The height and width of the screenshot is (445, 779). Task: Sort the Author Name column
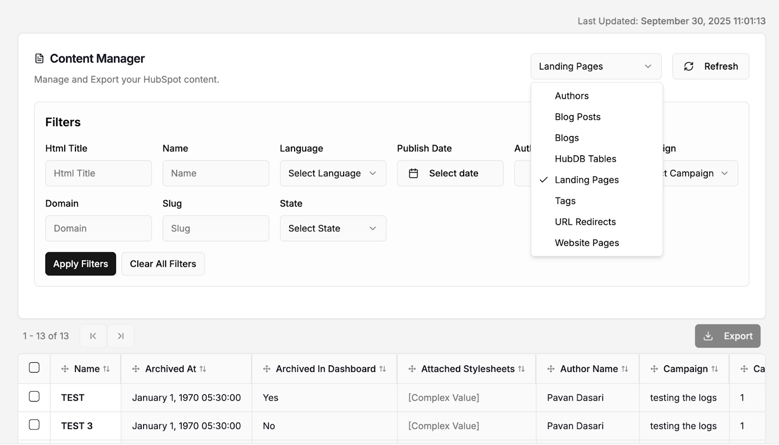tap(625, 369)
